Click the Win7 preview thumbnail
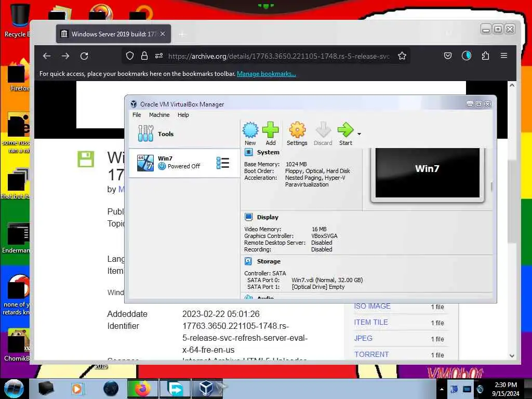This screenshot has width=532, height=399. [x=427, y=173]
